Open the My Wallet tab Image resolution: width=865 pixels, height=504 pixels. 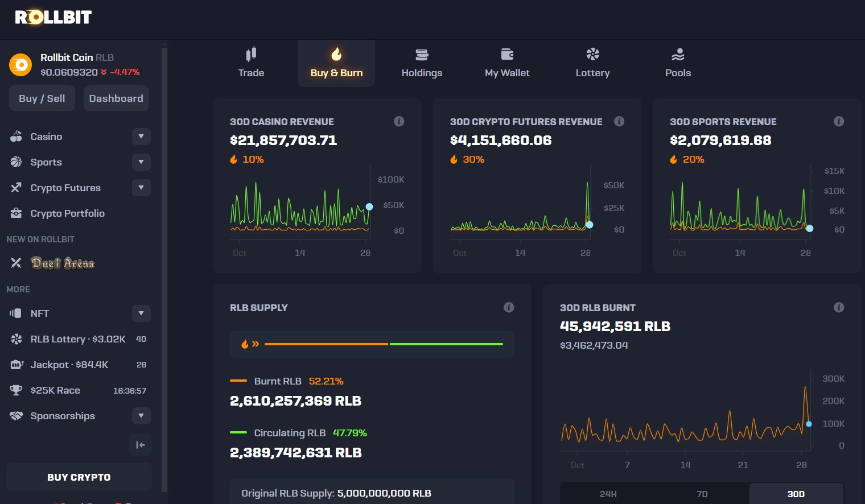pyautogui.click(x=507, y=63)
